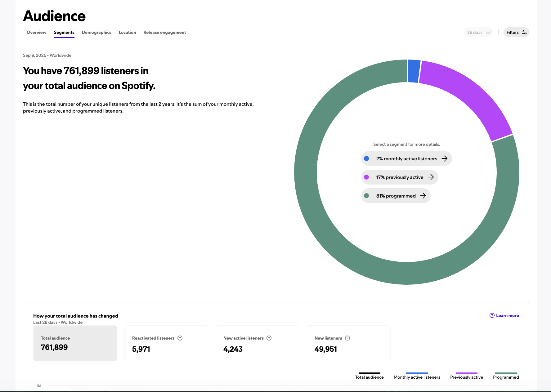
Task: Toggle Monthly active listeners legend line
Action: [417, 376]
